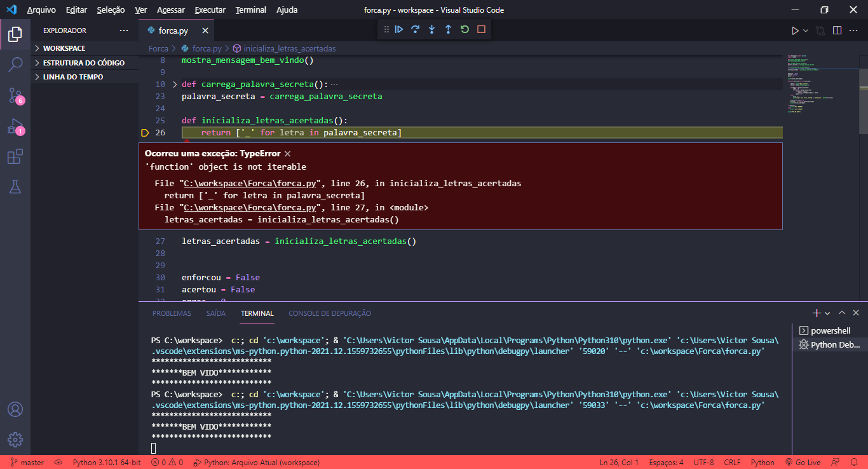Viewport: 868px width, 469px height.
Task: Open the Executar menu
Action: pyautogui.click(x=210, y=10)
